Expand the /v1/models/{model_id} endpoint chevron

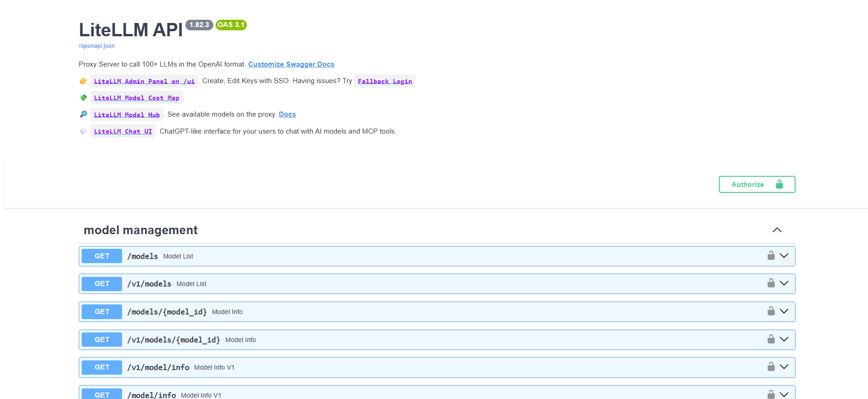[784, 339]
